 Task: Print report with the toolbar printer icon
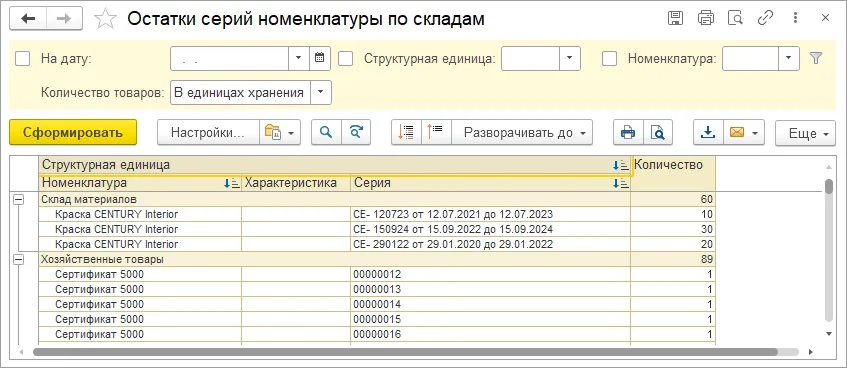[x=628, y=132]
